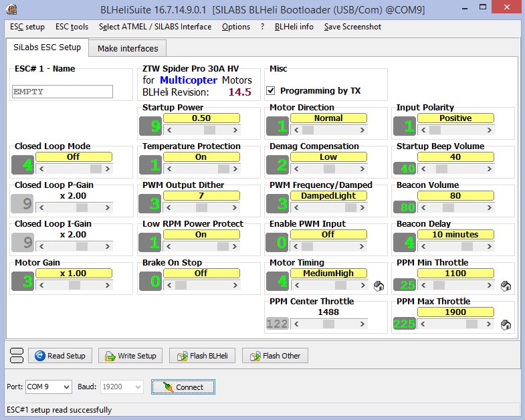Click the multi-ESC selector icon beside Read Setup

17,356
